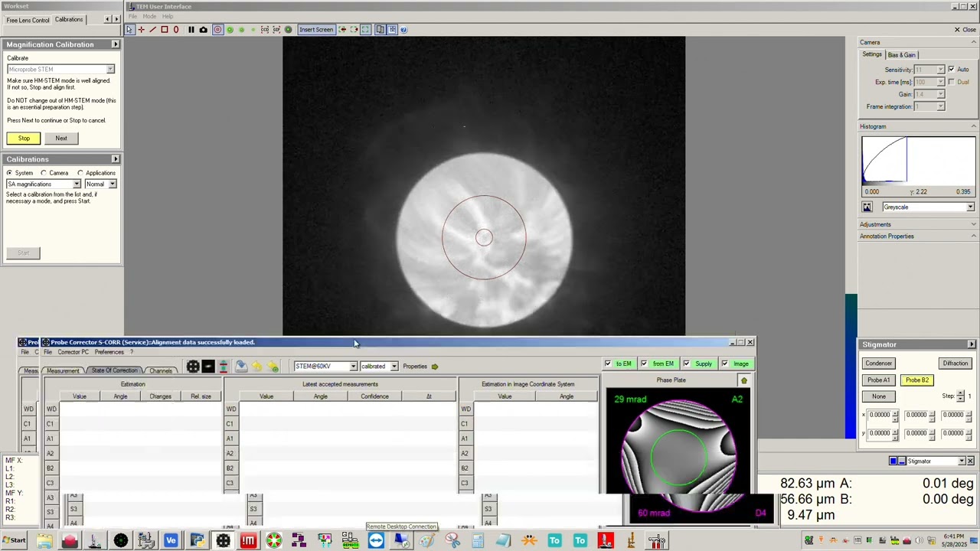Click the first stigmator 0.00000 value field
The width and height of the screenshot is (980, 551).
pos(880,416)
